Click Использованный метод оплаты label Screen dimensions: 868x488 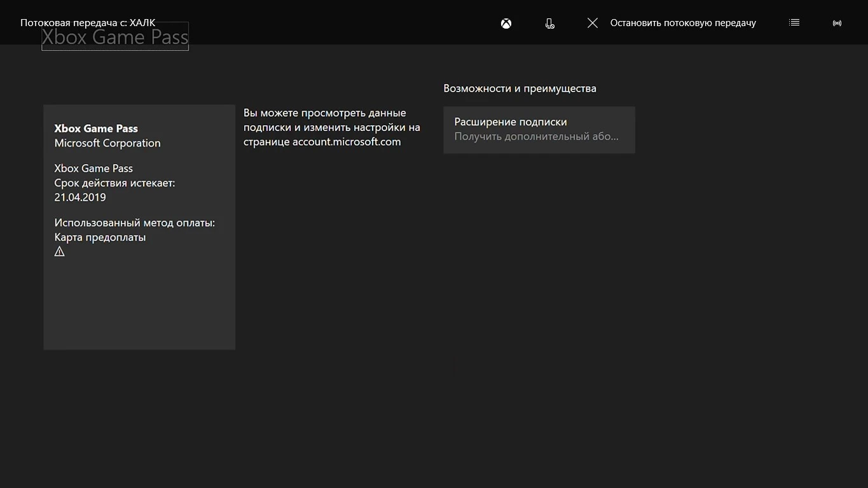tap(135, 223)
